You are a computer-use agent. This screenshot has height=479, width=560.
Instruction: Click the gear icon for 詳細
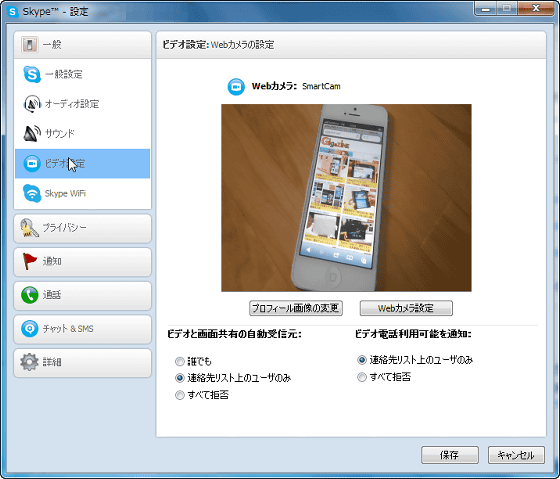coord(29,362)
